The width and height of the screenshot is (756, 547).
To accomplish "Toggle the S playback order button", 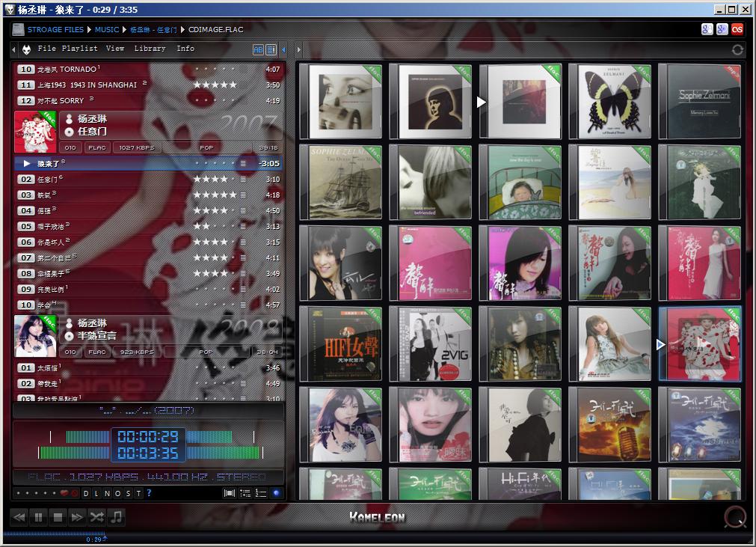I will click(129, 493).
